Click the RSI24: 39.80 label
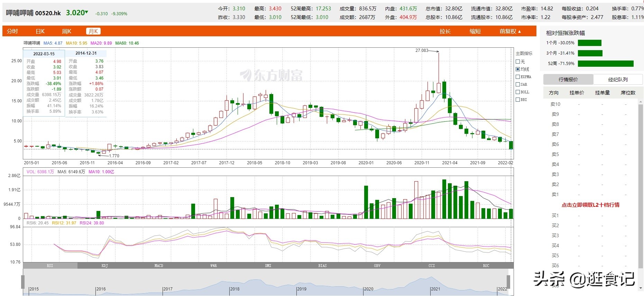This screenshot has width=644, height=296. click(x=92, y=223)
